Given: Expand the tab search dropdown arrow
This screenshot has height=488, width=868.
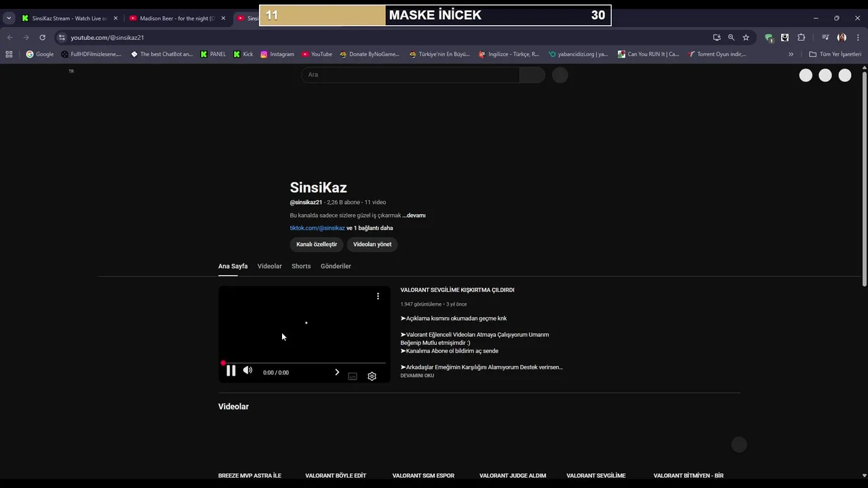Looking at the screenshot, I should pyautogui.click(x=9, y=18).
